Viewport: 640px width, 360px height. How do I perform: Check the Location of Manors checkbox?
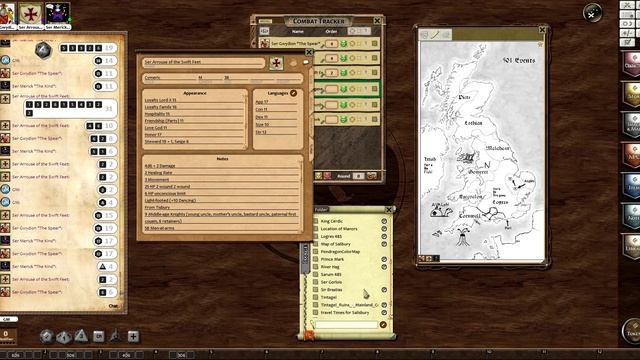tap(315, 229)
